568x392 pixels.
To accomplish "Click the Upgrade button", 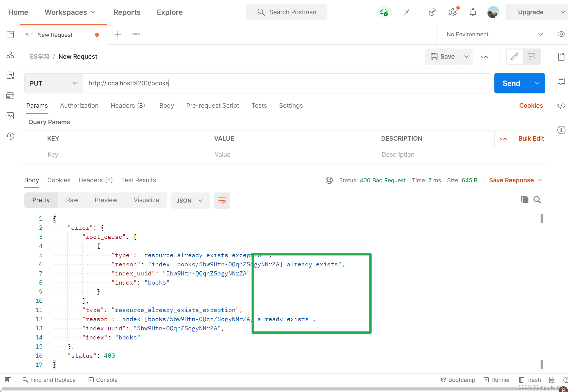I will (531, 12).
